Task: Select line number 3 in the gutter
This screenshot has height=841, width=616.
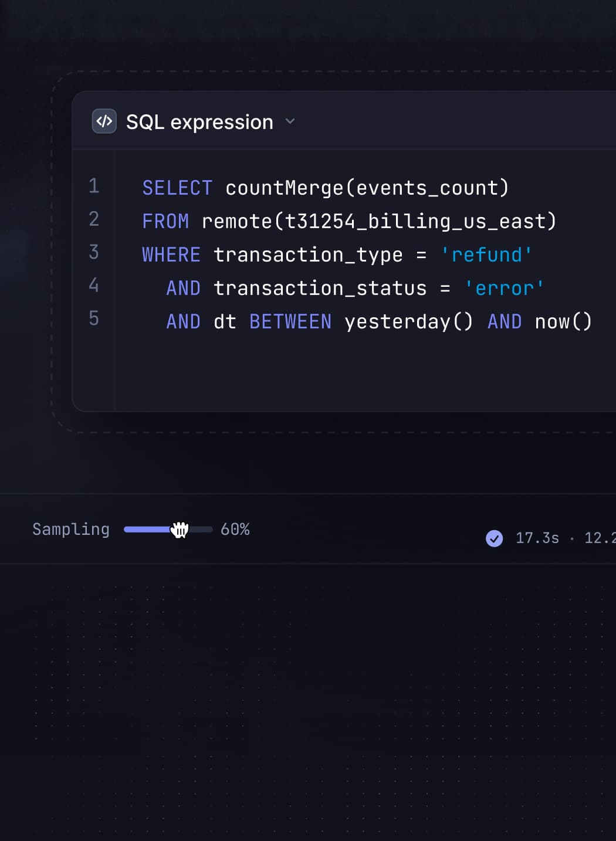Action: pyautogui.click(x=94, y=252)
